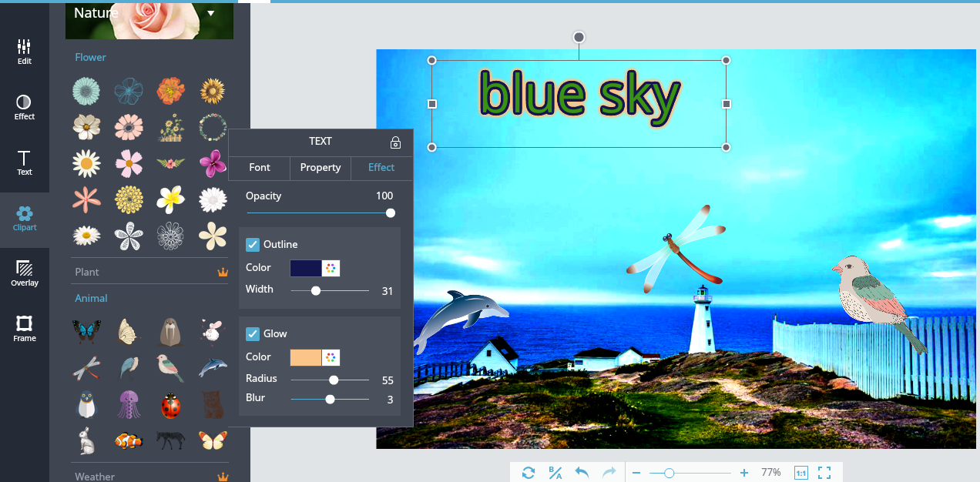Select the Overlay tool in sidebar
This screenshot has height=482, width=980.
[x=25, y=273]
